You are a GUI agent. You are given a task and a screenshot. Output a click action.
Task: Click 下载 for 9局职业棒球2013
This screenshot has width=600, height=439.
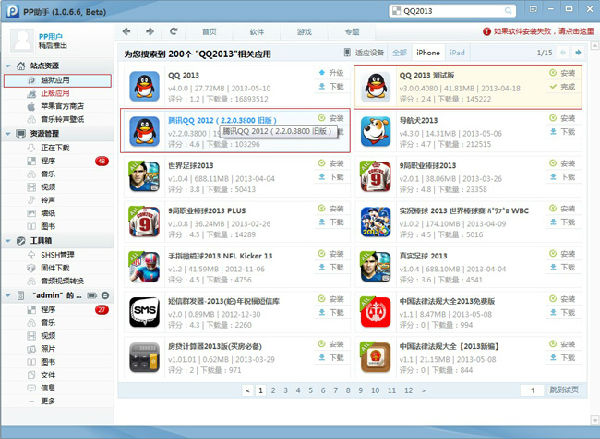click(562, 177)
